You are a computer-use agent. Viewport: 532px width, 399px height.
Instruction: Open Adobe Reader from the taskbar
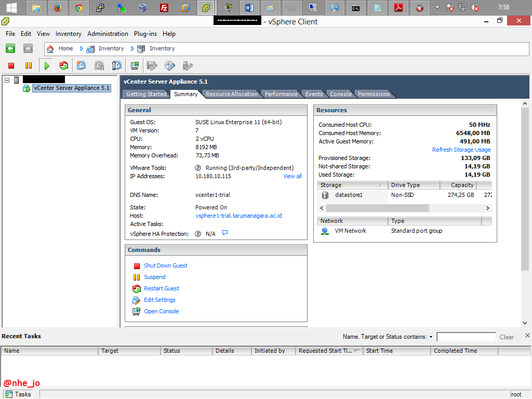pyautogui.click(x=398, y=7)
